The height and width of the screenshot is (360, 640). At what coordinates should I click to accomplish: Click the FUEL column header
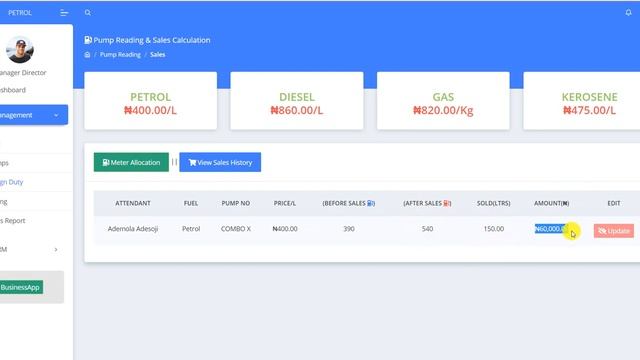click(x=191, y=203)
